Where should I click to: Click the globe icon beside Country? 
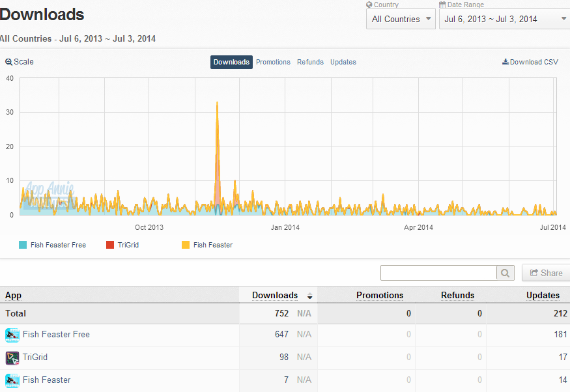[x=369, y=5]
